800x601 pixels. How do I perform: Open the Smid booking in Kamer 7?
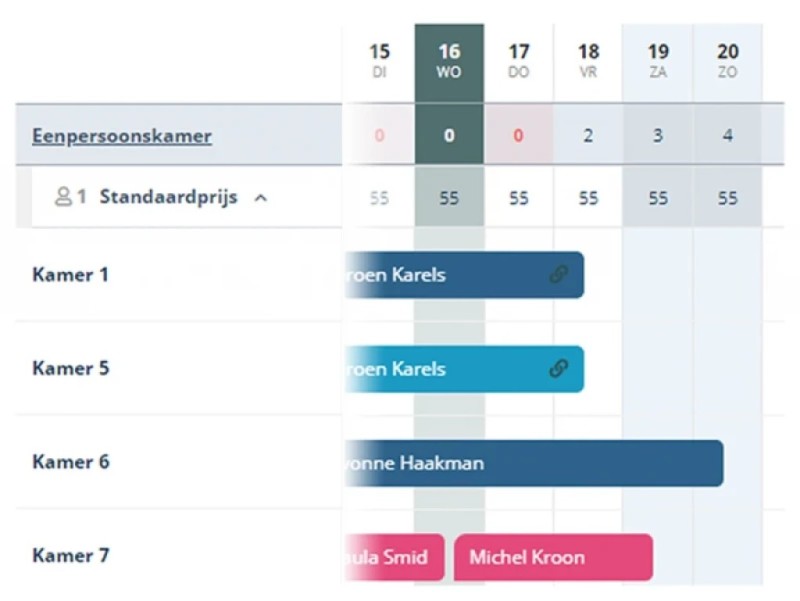click(x=392, y=557)
